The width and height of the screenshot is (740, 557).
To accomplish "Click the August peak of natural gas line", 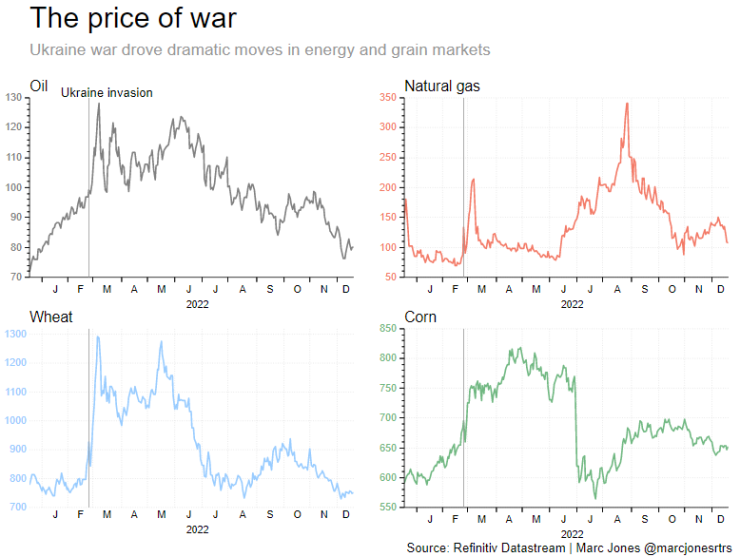I will pos(627,104).
